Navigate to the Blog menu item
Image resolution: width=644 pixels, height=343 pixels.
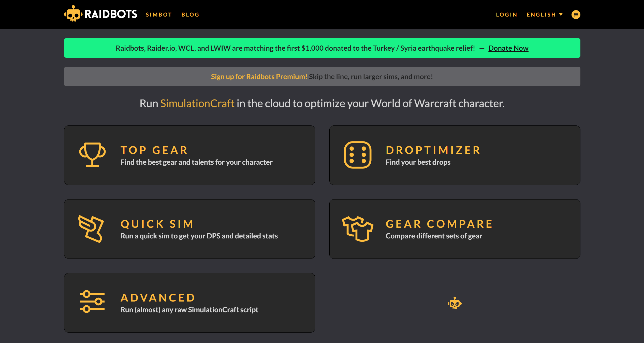coord(191,15)
